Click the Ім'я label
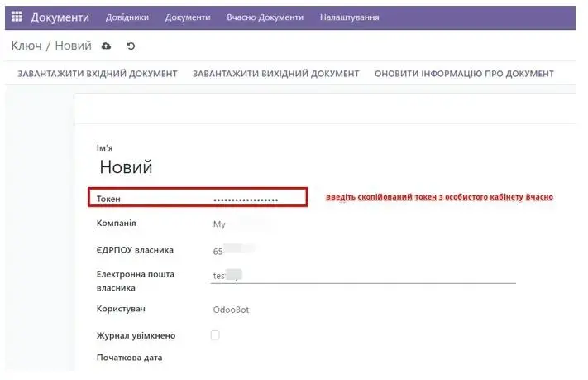 (x=105, y=148)
